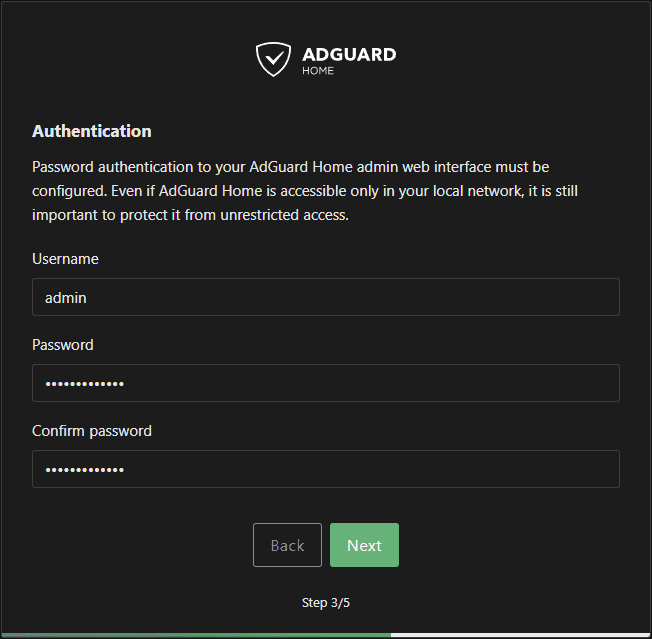
Task: Click the masked dots in the Password field
Action: tap(85, 384)
